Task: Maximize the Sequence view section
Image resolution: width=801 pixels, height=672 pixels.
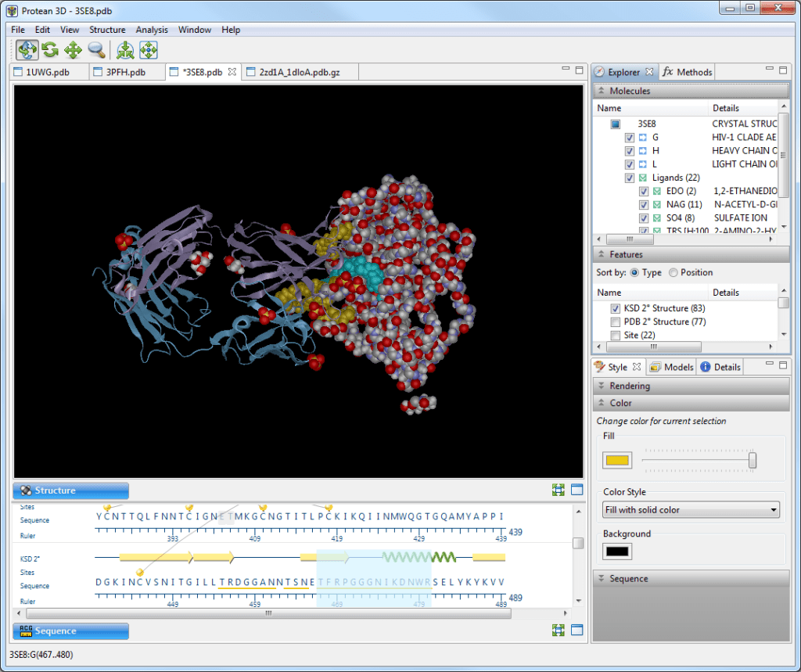Action: point(577,630)
